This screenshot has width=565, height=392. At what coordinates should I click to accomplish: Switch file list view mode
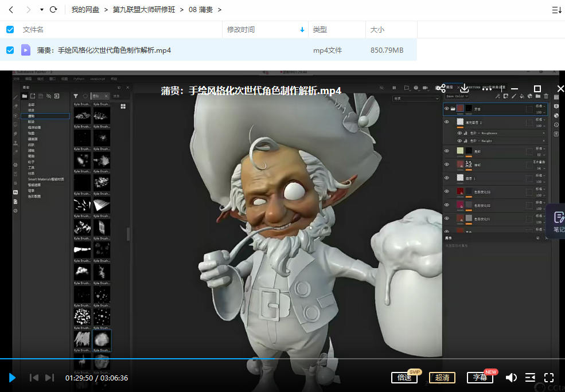556,10
